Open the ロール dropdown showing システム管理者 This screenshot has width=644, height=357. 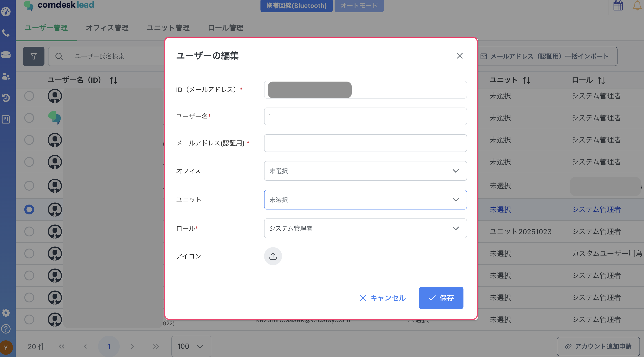(x=365, y=228)
